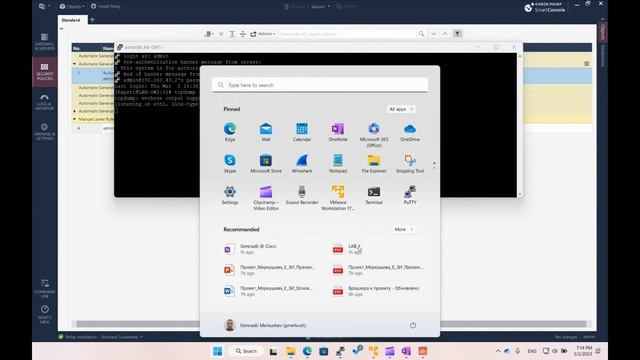Open Notepad

(338, 164)
